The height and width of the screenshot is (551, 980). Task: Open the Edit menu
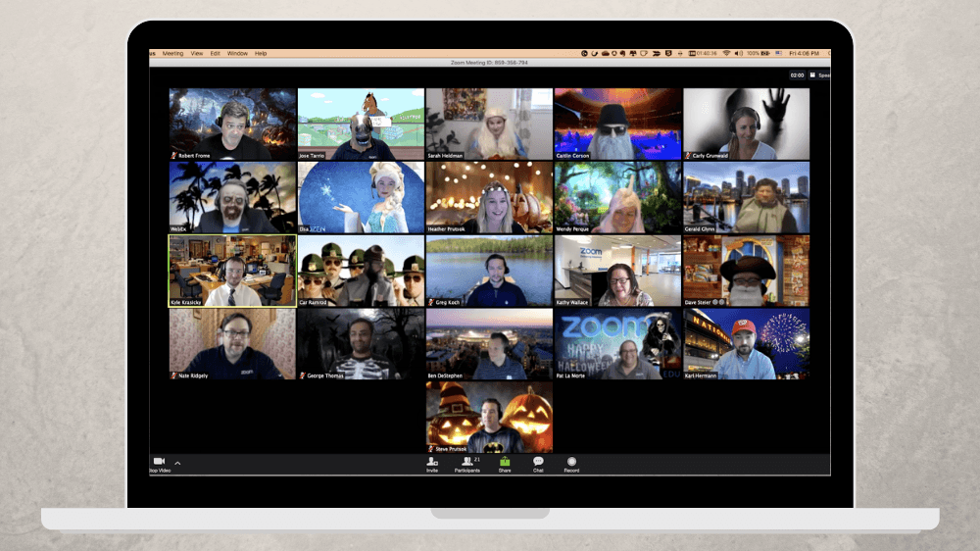(x=216, y=53)
